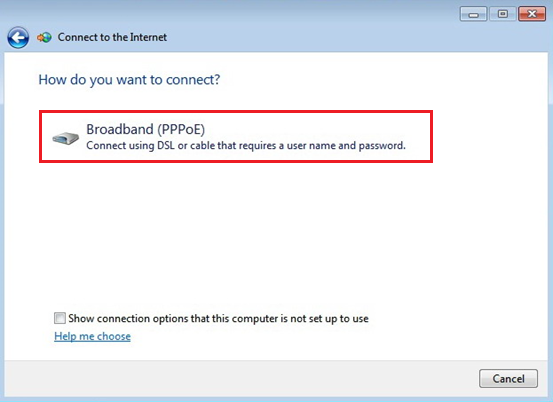The width and height of the screenshot is (553, 402).
Task: Choose the Broadband (PPPoE) heading
Action: click(145, 129)
